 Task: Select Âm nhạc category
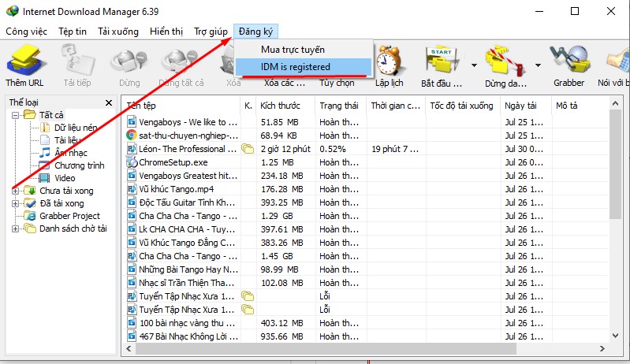click(x=71, y=153)
